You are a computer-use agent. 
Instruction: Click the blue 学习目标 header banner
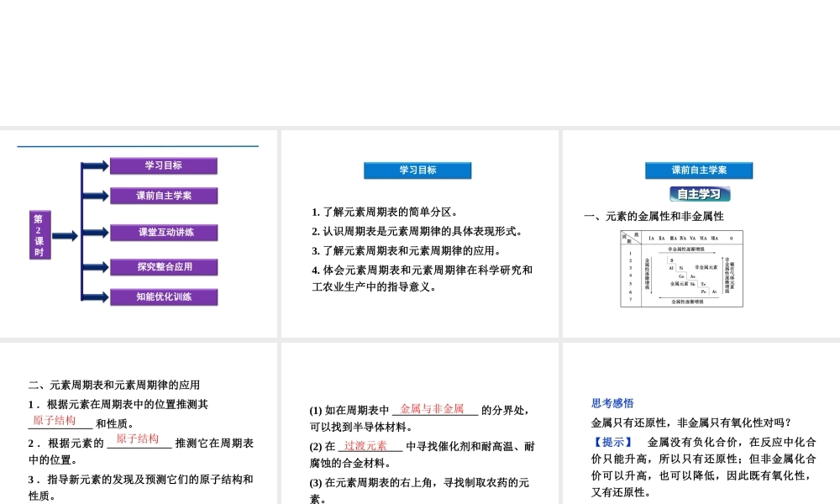pyautogui.click(x=417, y=171)
